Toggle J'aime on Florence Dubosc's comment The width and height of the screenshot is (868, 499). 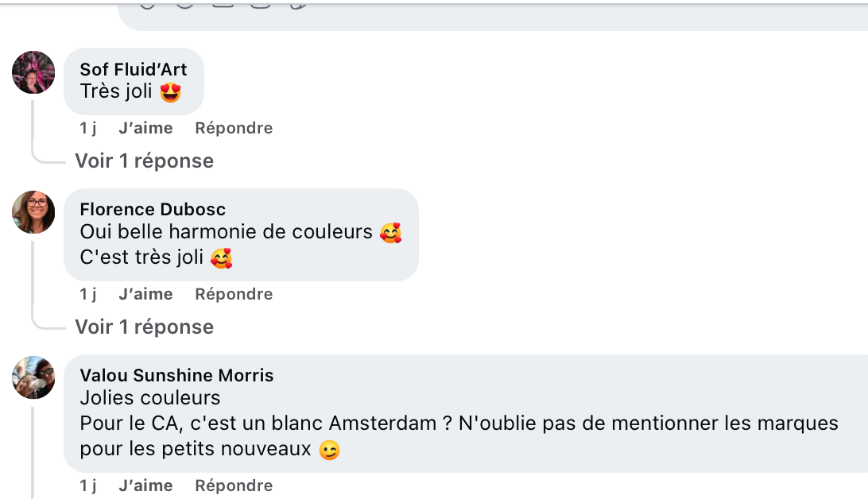(x=145, y=294)
